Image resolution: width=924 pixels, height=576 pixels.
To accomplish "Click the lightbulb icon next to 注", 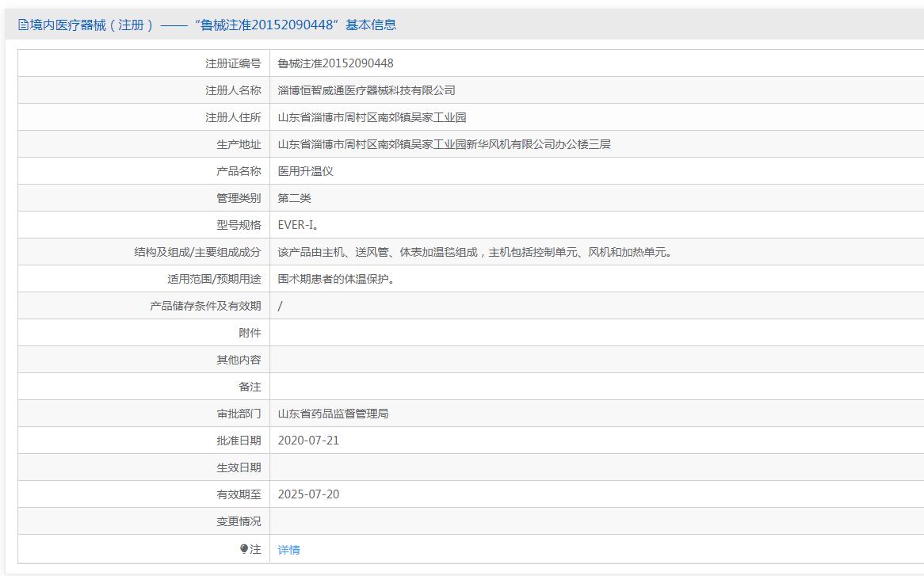I will pos(244,549).
